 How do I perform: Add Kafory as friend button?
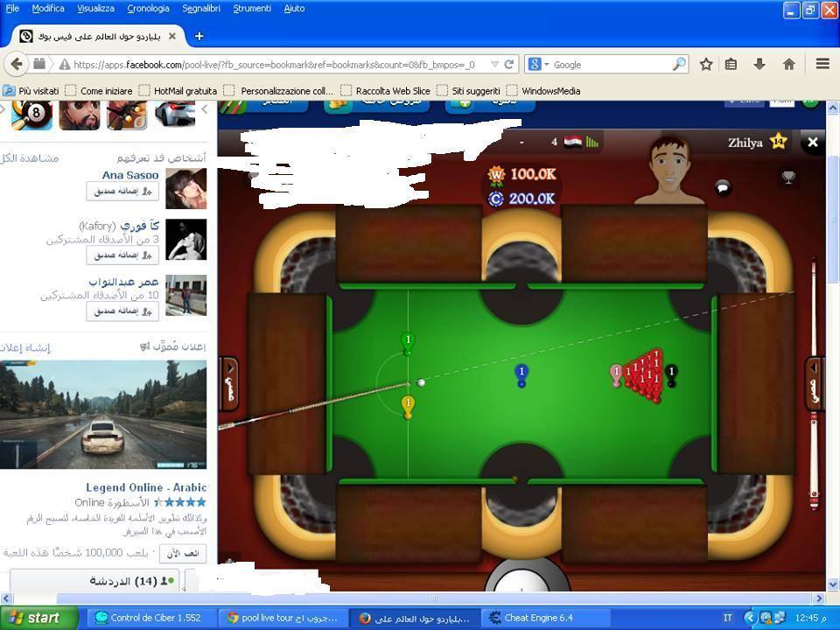(122, 255)
